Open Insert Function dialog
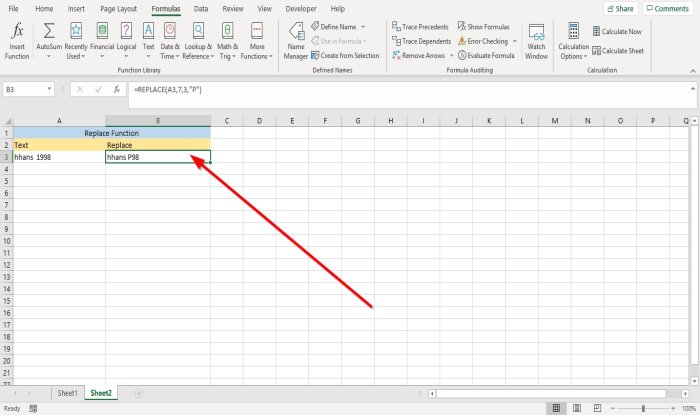Screen dimensions: 700x415 pos(17,41)
